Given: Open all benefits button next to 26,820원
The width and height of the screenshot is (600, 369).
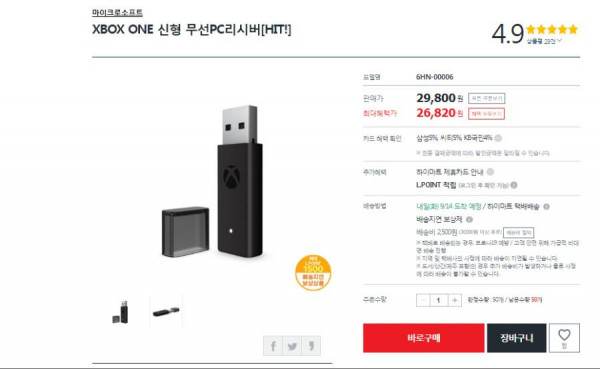Looking at the screenshot, I should pos(486,114).
